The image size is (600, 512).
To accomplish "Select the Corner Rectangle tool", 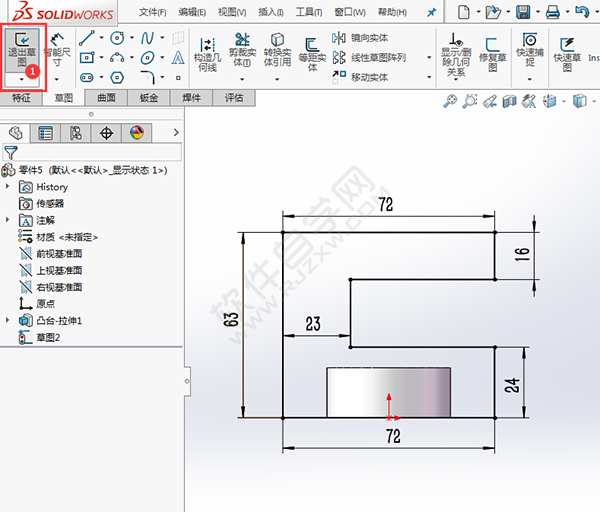I will [87, 58].
